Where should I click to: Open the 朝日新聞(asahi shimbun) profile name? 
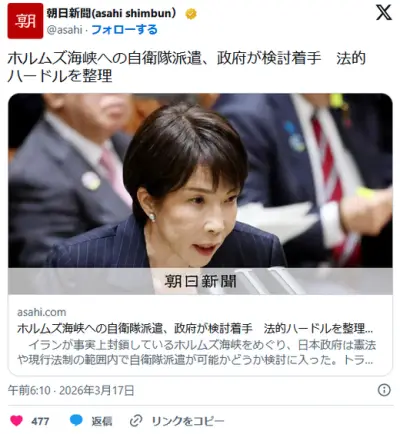[x=111, y=13]
